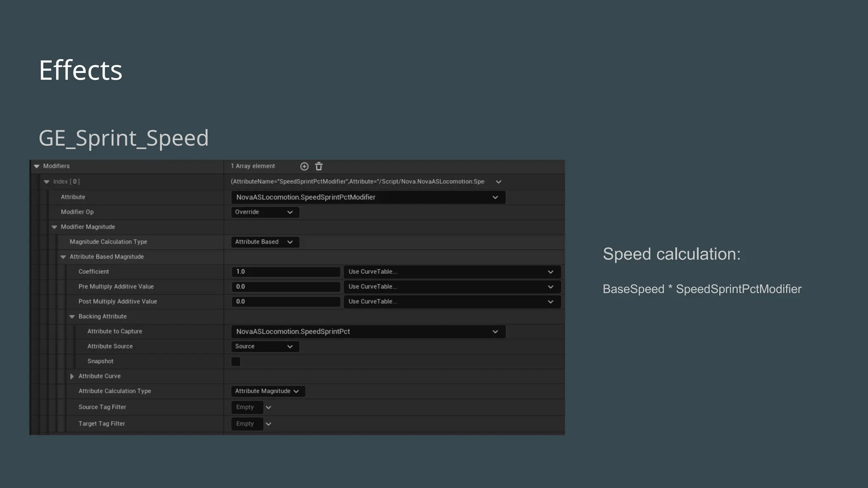The width and height of the screenshot is (868, 488).
Task: Open Attribute to Capture dropdown
Action: click(368, 332)
